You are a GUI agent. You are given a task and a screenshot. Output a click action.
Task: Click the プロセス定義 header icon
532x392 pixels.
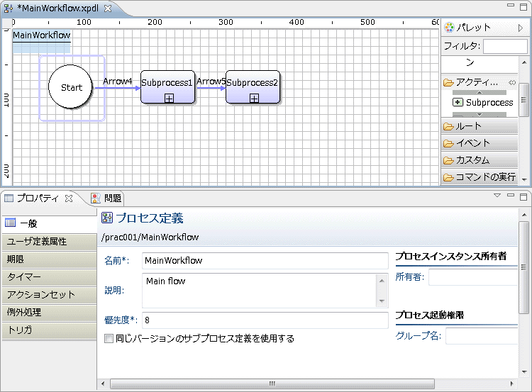click(107, 218)
